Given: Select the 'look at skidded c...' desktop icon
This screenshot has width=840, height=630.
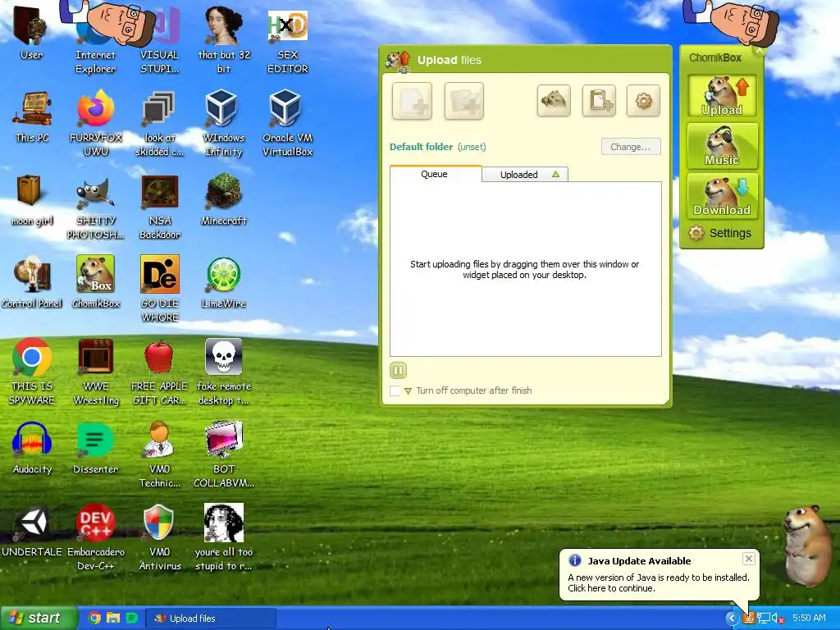Looking at the screenshot, I should [x=160, y=122].
